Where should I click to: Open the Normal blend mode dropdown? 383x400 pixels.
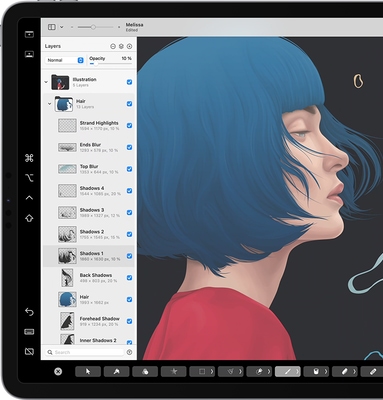click(65, 60)
